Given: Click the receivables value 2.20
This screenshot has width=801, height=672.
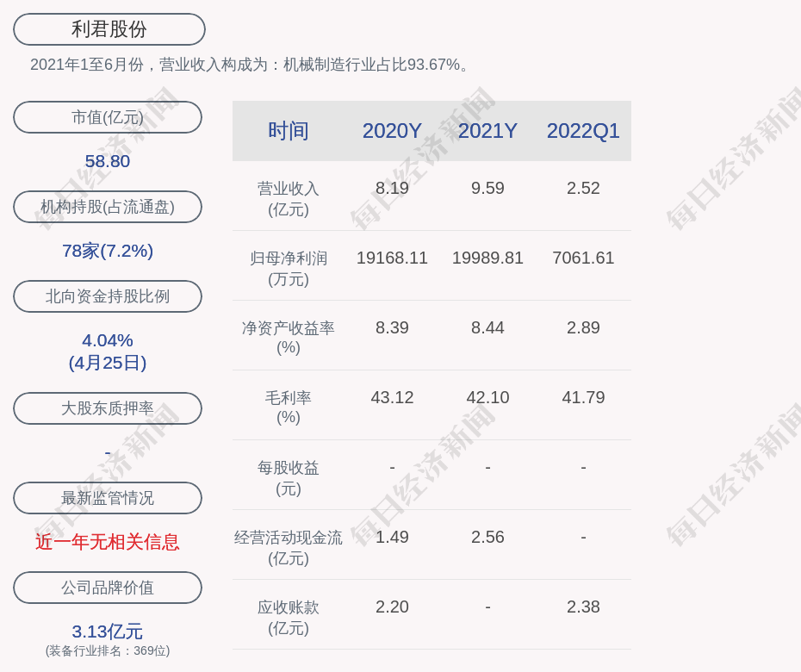Looking at the screenshot, I should 392,607.
